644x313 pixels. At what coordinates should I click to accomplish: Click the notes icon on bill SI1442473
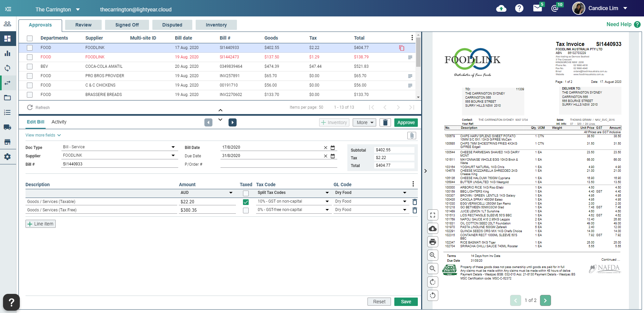point(410,57)
